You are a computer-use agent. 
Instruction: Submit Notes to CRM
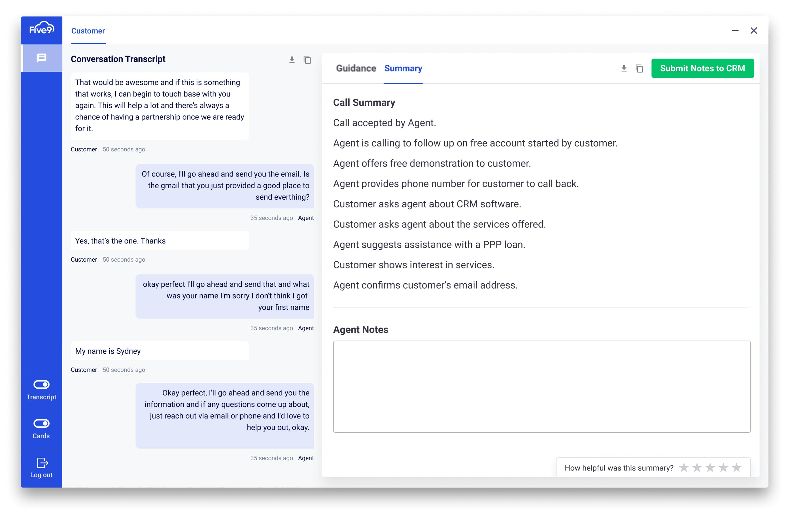tap(702, 69)
